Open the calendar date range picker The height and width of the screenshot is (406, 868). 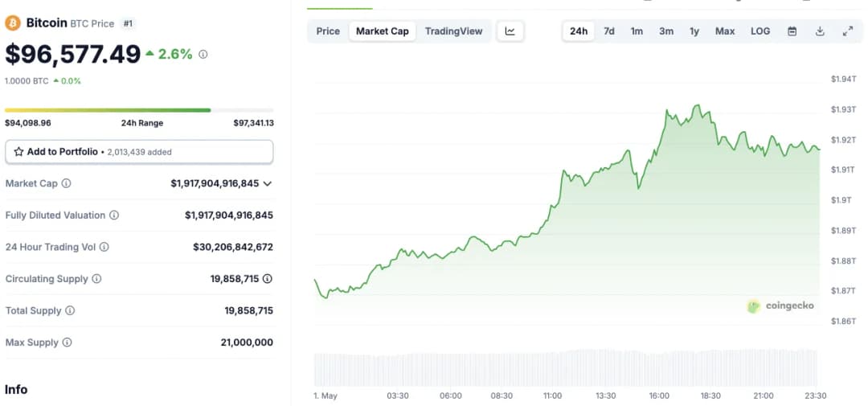(x=792, y=31)
